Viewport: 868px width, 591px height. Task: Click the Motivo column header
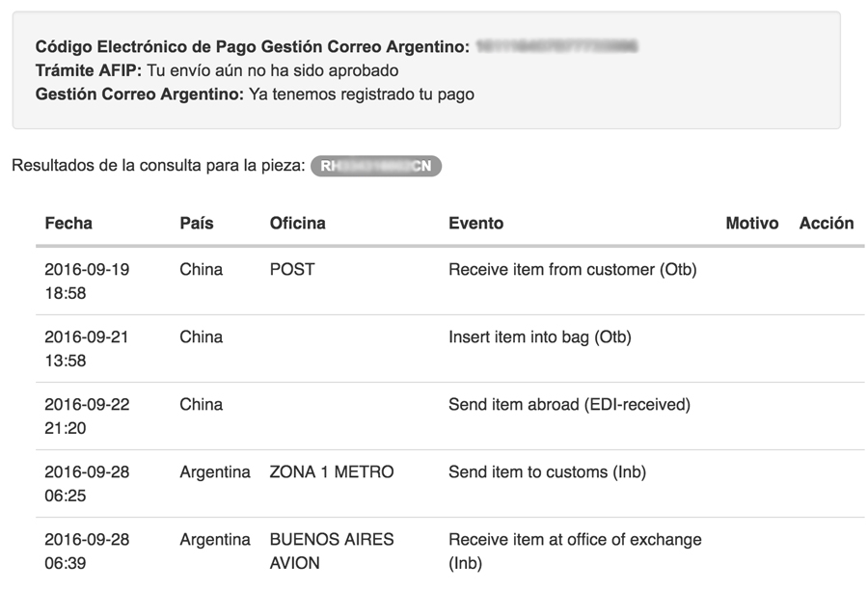coord(751,223)
